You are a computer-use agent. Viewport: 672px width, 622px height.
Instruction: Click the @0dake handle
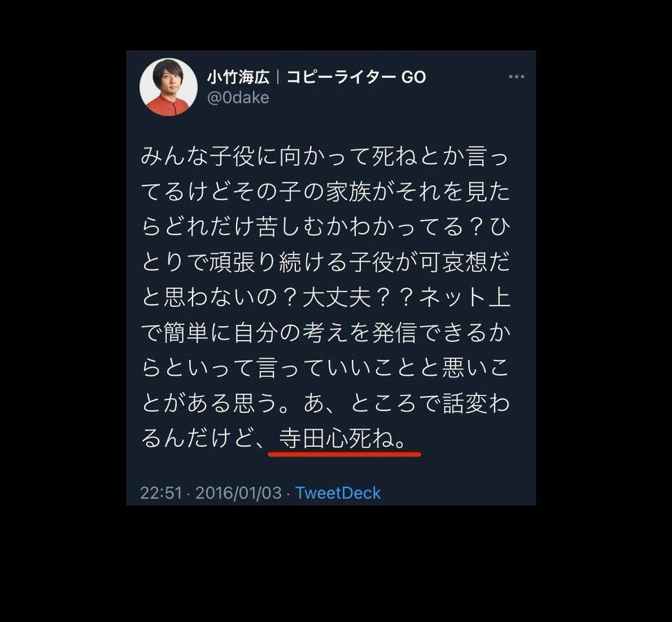coord(238,98)
